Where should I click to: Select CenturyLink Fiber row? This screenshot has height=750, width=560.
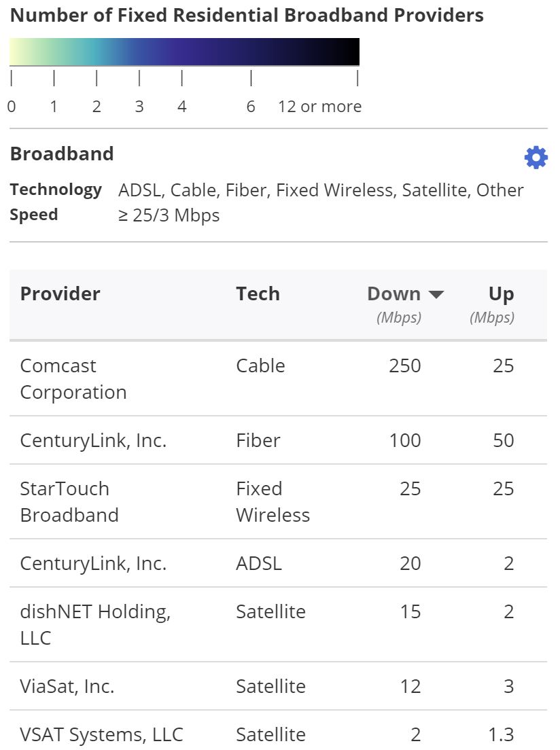(278, 440)
